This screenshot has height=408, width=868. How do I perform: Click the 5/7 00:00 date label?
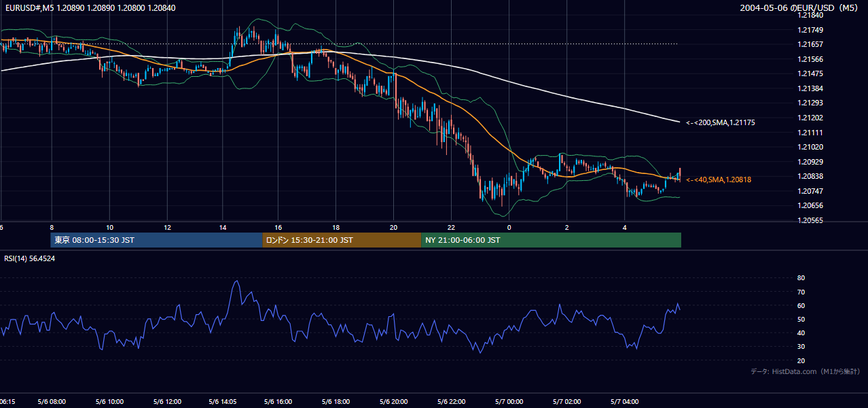click(x=509, y=402)
